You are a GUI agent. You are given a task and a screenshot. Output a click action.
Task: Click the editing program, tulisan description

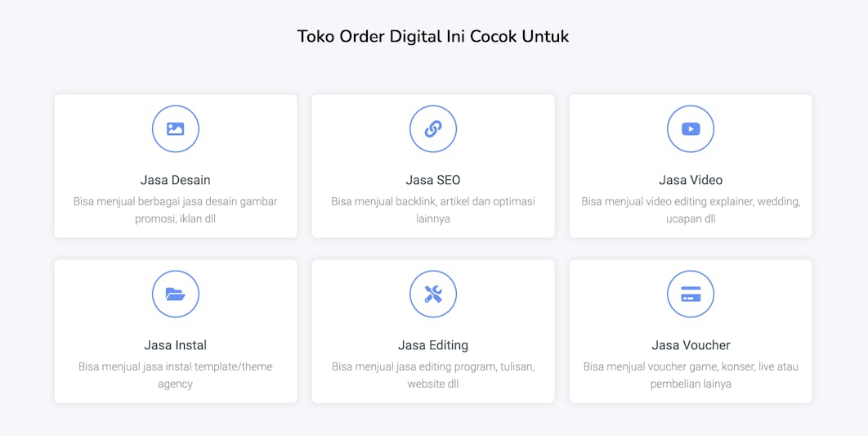pyautogui.click(x=433, y=375)
